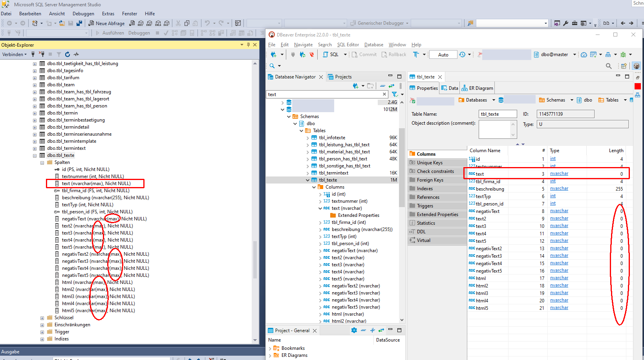This screenshot has height=360, width=644.
Task: Click the reconnect icon in DBeaver toolbar
Action: (x=302, y=54)
